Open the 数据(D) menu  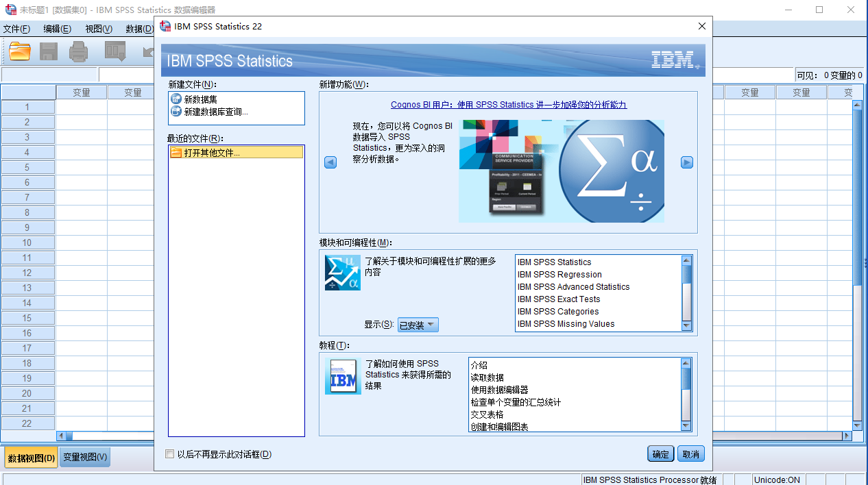coord(139,29)
